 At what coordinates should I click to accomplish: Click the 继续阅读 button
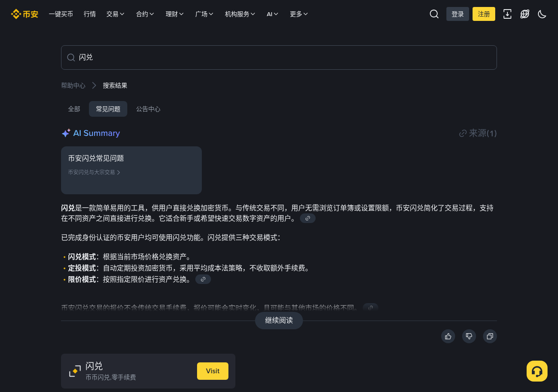(279, 321)
